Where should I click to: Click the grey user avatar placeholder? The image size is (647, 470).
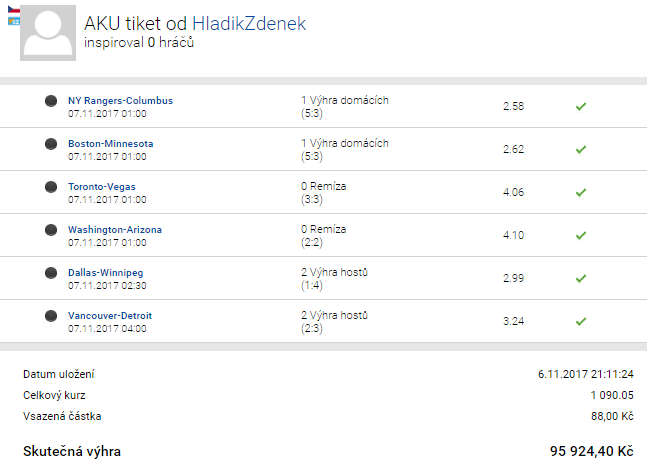(49, 31)
